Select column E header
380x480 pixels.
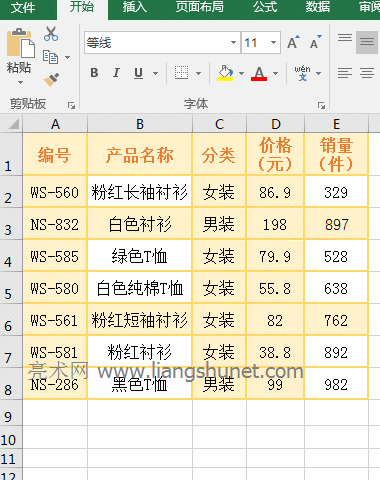click(x=336, y=124)
